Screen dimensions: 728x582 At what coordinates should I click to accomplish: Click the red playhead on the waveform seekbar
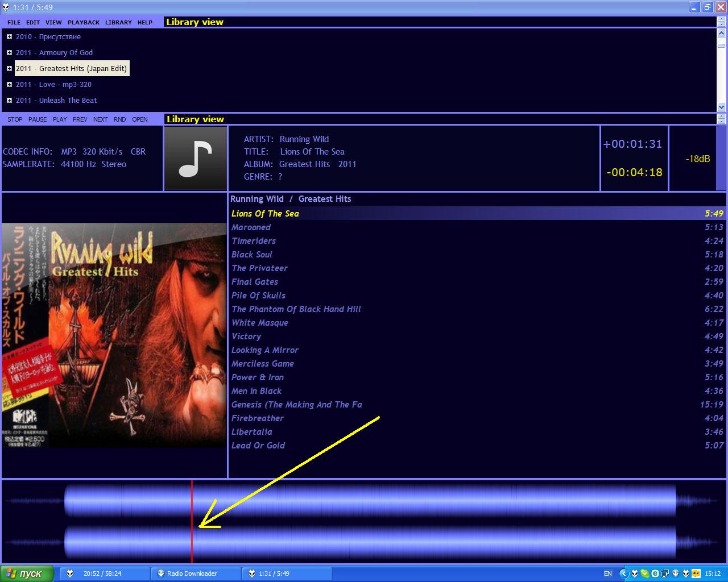[x=192, y=520]
